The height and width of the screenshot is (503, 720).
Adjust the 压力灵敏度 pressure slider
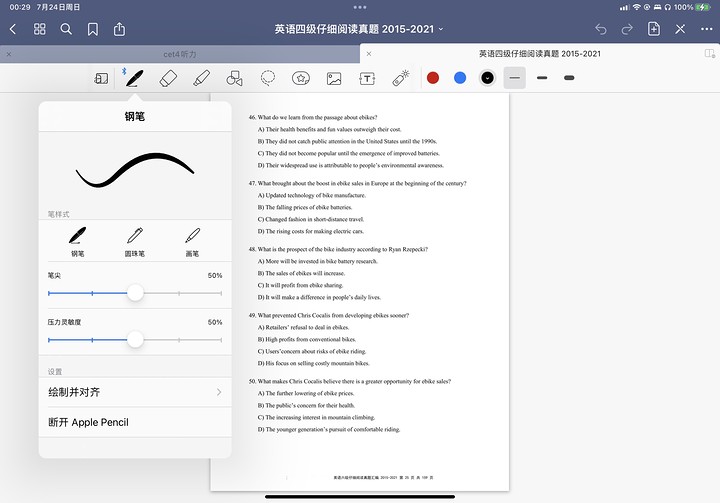click(135, 340)
